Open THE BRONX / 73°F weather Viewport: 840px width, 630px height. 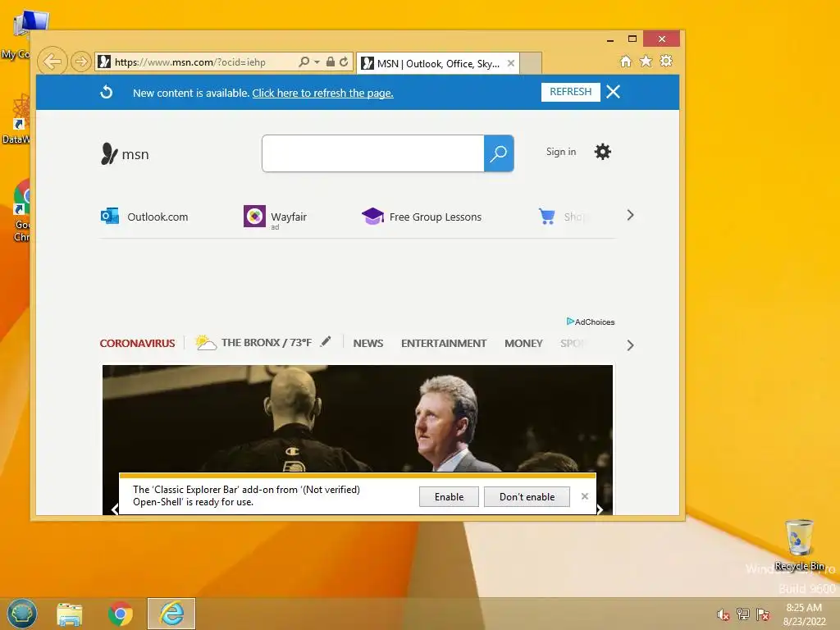coord(267,342)
